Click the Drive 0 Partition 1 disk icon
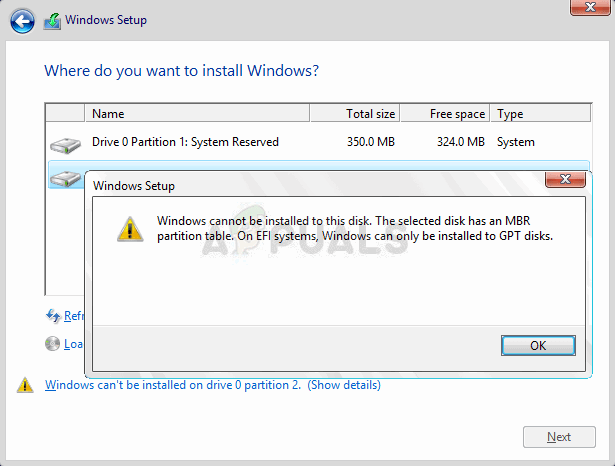The width and height of the screenshot is (615, 466). 65,144
